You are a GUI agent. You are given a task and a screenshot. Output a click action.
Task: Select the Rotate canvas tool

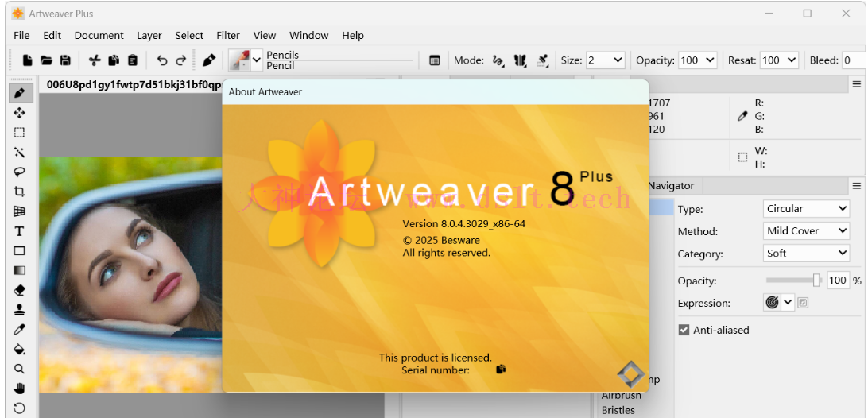point(19,408)
